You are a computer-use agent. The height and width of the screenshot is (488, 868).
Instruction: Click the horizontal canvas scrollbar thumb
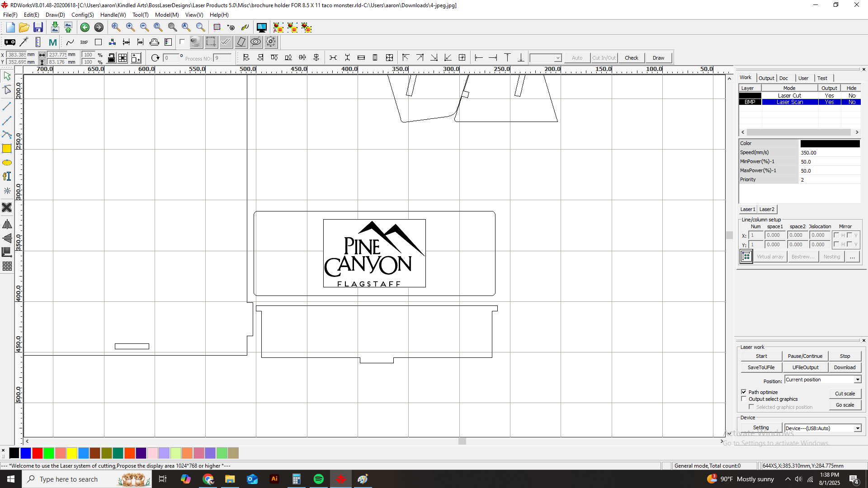(x=462, y=441)
